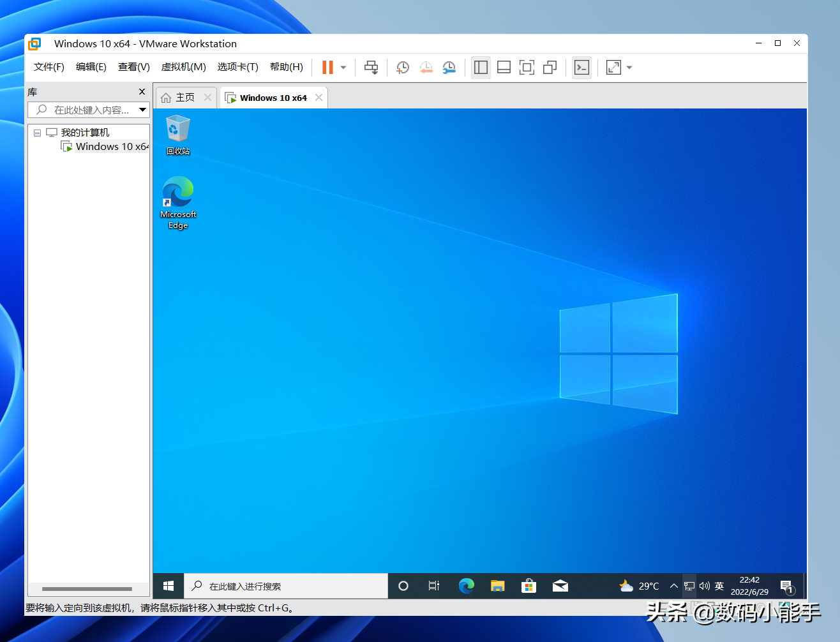The height and width of the screenshot is (642, 840).
Task: Expand the library search filter dropdown
Action: click(143, 110)
